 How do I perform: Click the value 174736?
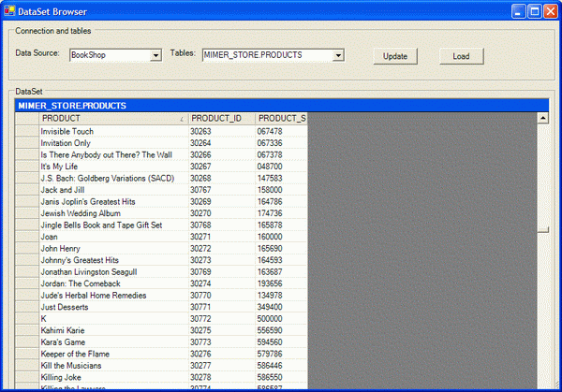tap(281, 213)
